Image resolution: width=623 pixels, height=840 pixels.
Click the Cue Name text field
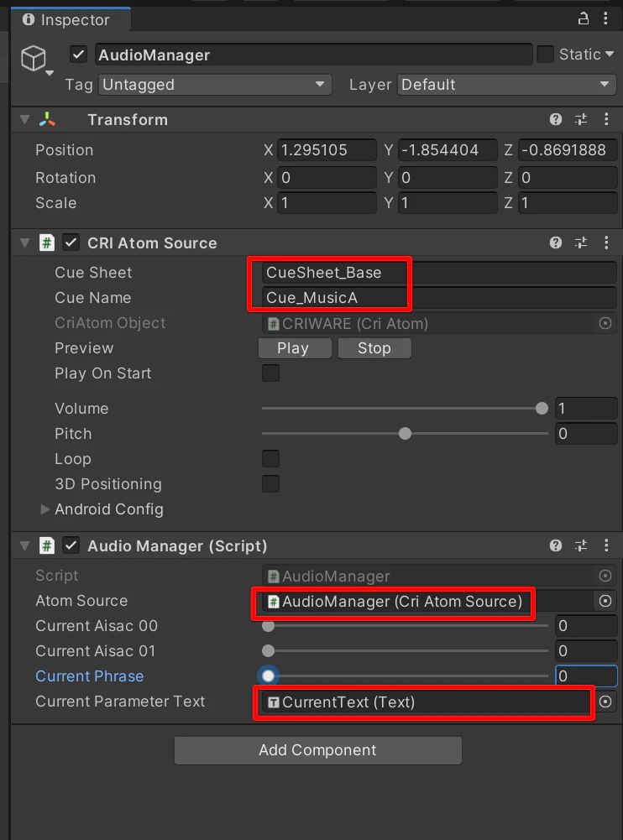pyautogui.click(x=439, y=297)
